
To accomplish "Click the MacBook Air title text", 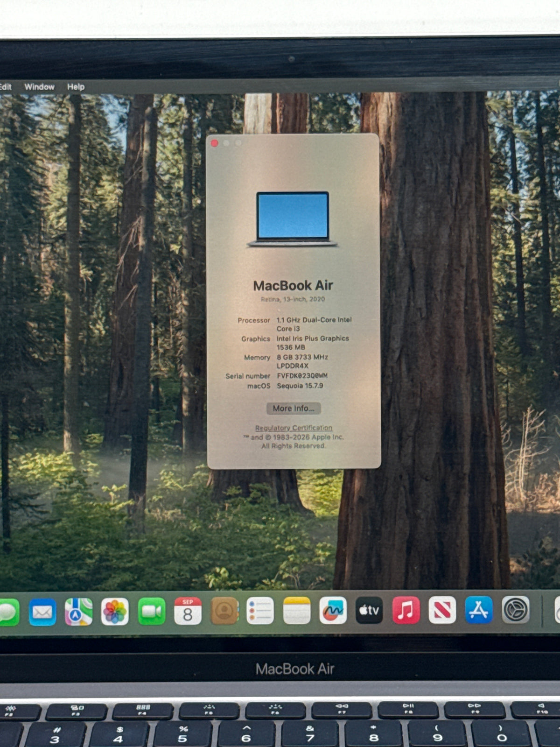I will 293,285.
